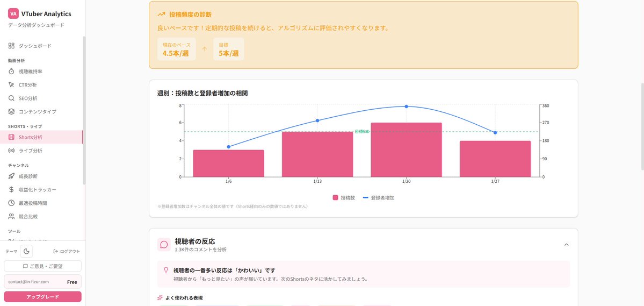Open 最適投稿時間 page

[41, 203]
